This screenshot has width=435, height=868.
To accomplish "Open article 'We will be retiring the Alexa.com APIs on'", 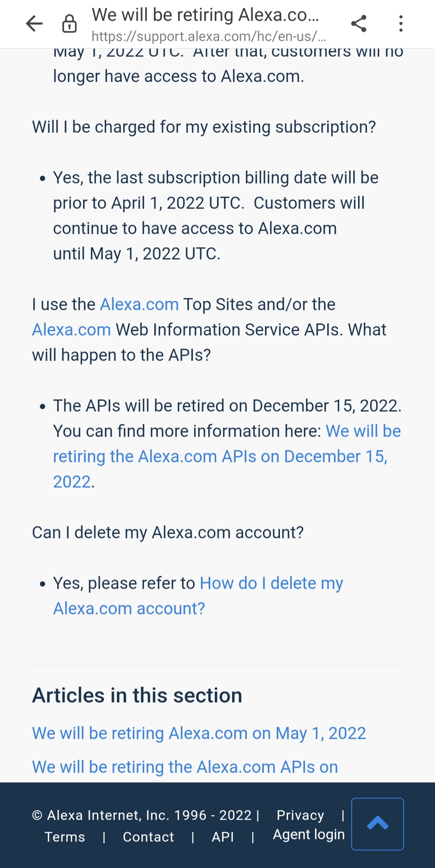I will click(185, 767).
